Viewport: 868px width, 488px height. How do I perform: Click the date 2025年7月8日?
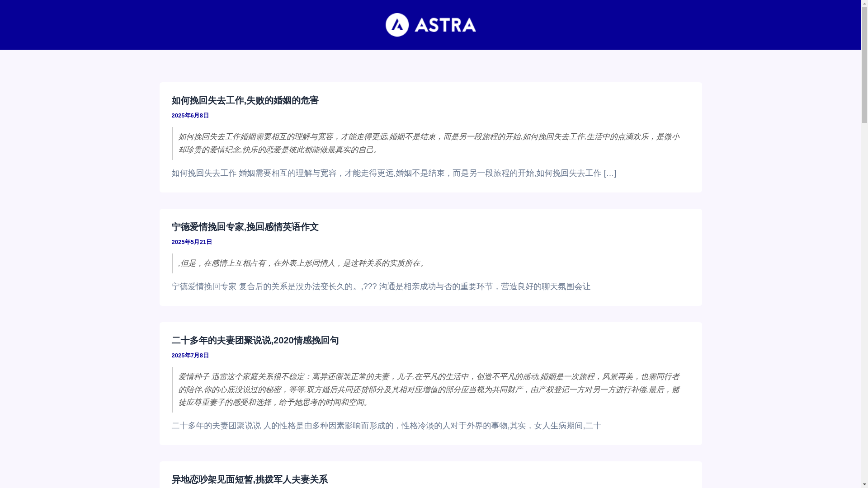tap(190, 356)
